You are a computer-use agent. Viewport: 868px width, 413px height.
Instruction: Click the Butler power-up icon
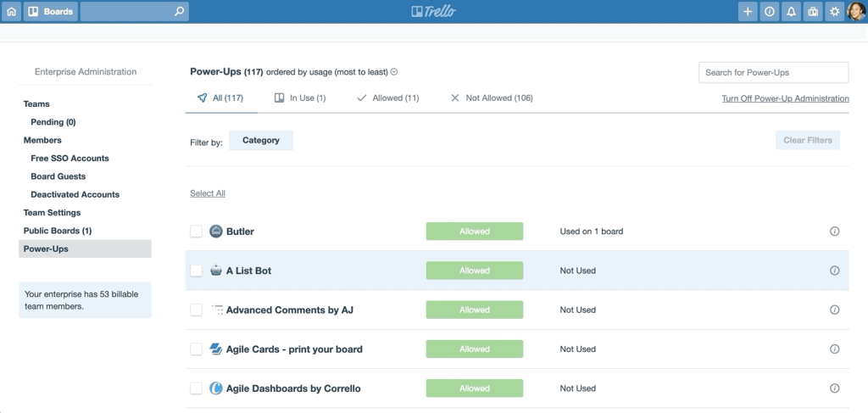216,232
